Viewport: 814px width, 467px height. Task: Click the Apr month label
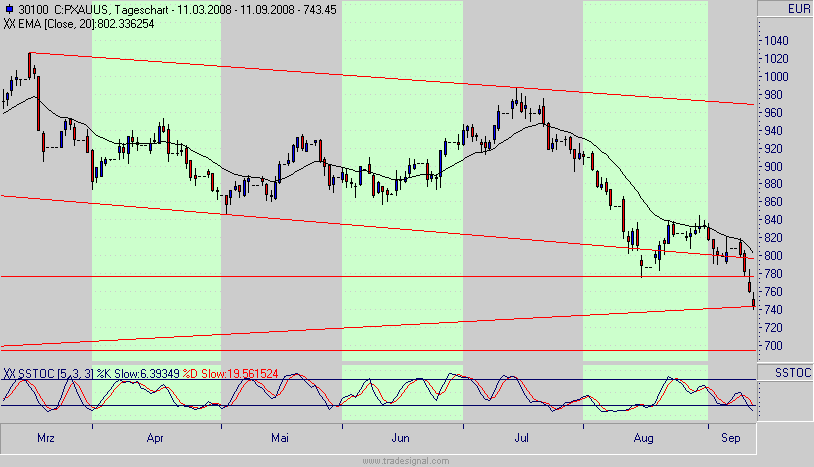click(x=155, y=438)
